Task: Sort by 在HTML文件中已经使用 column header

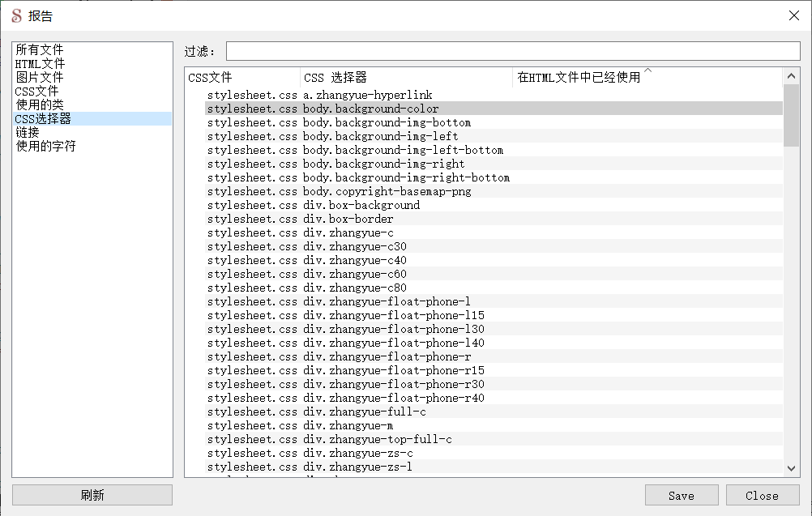Action: point(646,78)
